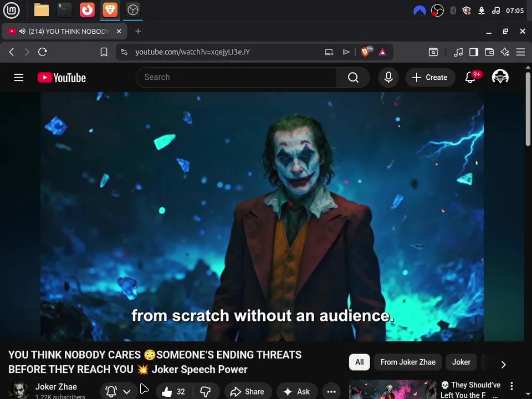Click the Brave Shields lion icon
532x399 pixels.
coord(366,51)
